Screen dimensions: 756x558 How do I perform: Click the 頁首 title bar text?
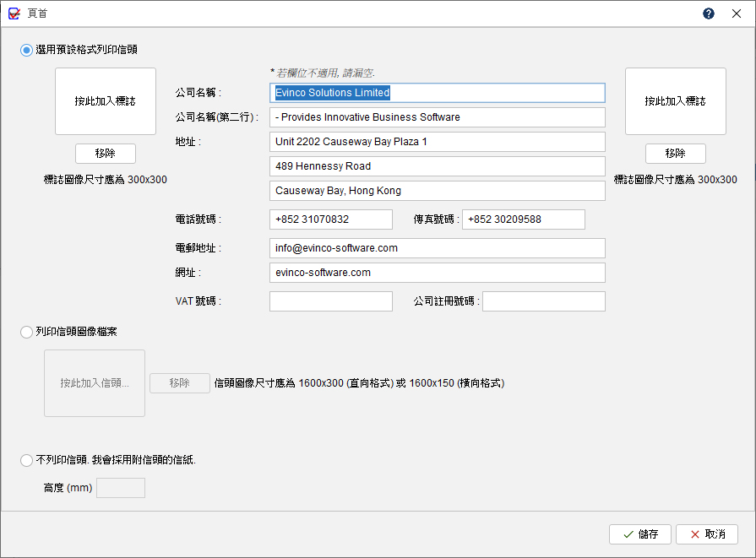(37, 14)
